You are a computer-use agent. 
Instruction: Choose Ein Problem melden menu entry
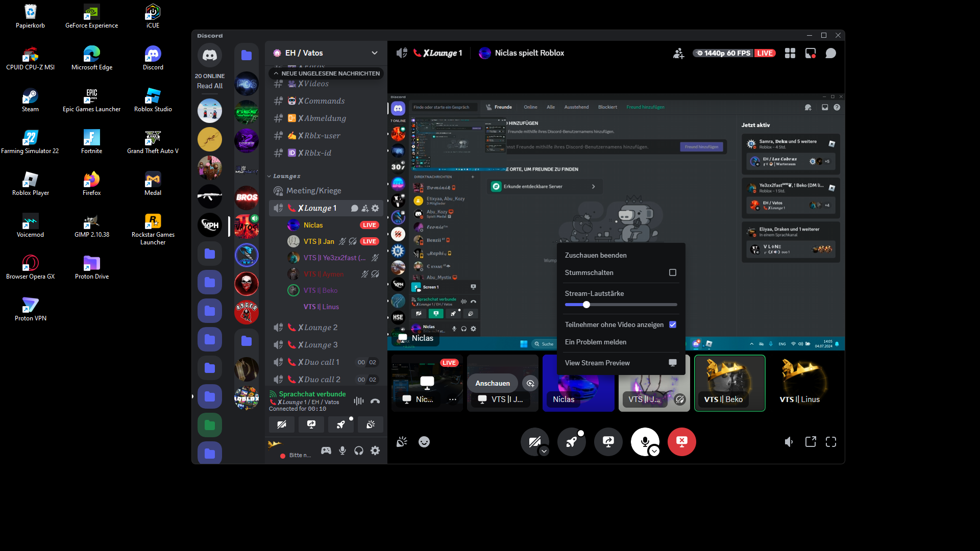click(596, 342)
